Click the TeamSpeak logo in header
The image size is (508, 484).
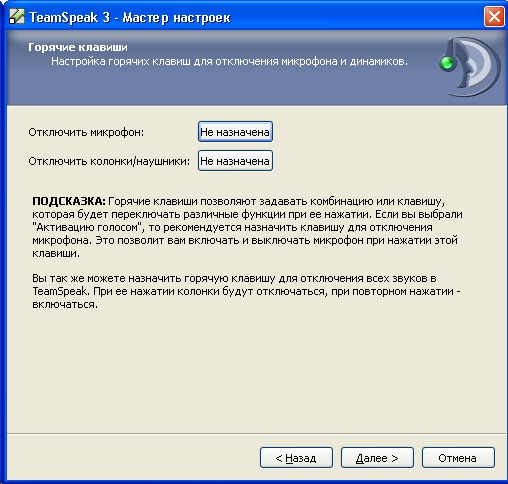[x=470, y=67]
